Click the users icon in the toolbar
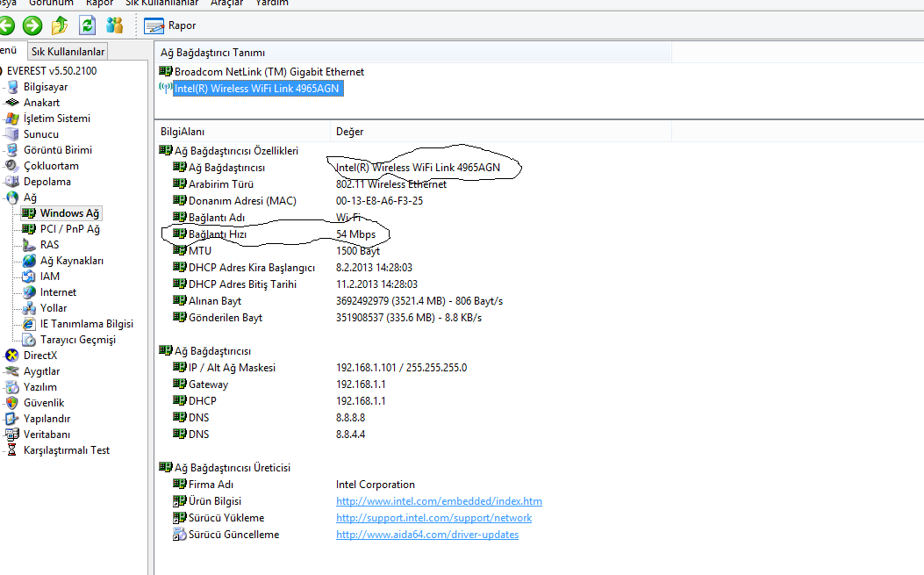The height and width of the screenshot is (575, 924). (114, 25)
